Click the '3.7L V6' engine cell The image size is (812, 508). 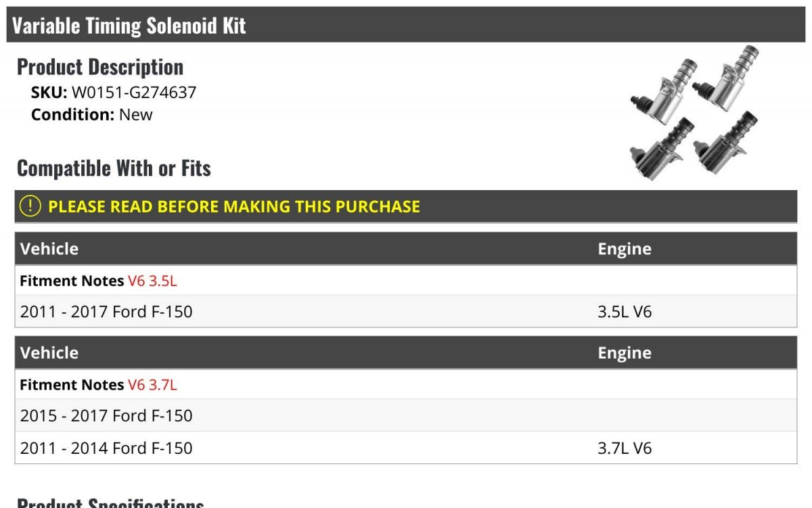pos(625,448)
